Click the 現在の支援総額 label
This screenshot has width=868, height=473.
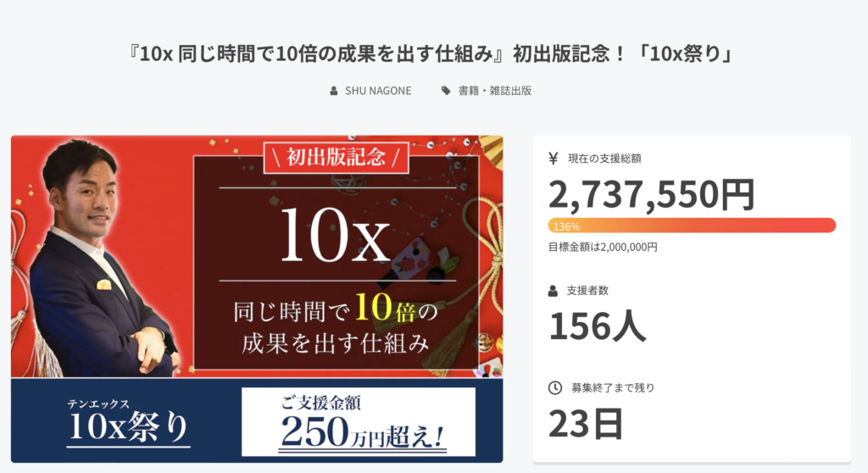[x=604, y=159]
